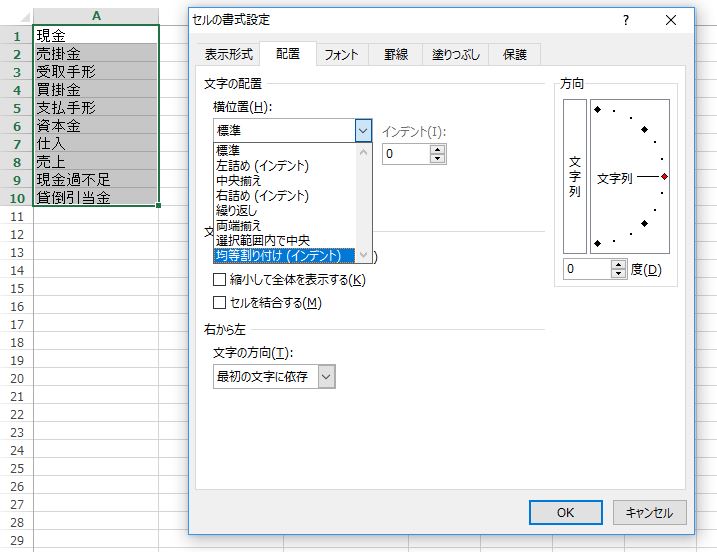Select row 29 header

[16, 540]
